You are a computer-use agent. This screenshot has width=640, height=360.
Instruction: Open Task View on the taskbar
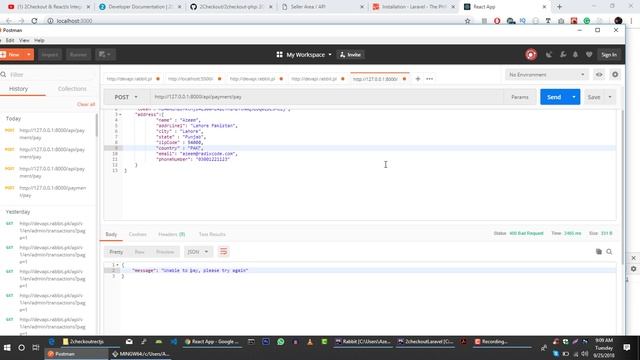point(36,348)
